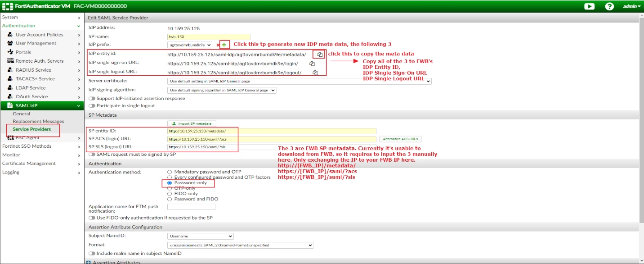
Task: Open the IdP prefix dropdown
Action: [x=190, y=45]
